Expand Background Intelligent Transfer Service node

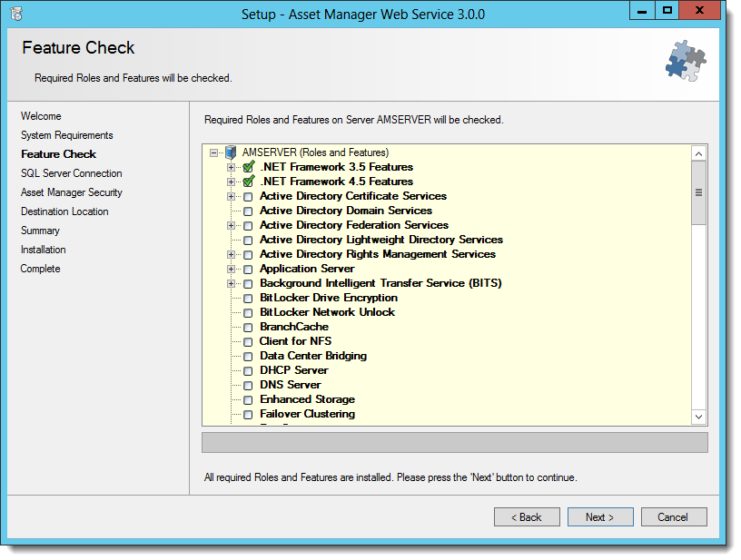coord(231,284)
